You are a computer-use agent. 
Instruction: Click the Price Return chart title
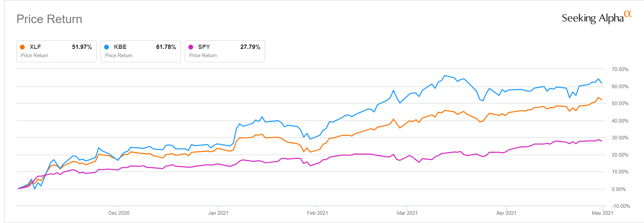[x=49, y=19]
